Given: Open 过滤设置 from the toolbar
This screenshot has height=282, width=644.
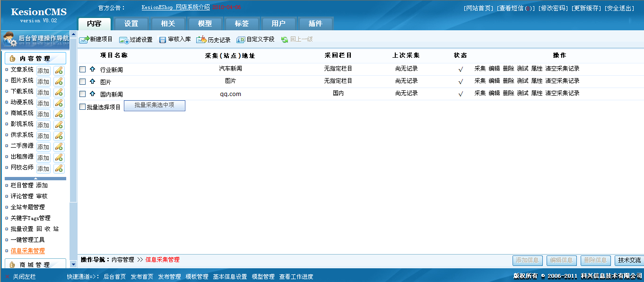Looking at the screenshot, I should pos(124,40).
